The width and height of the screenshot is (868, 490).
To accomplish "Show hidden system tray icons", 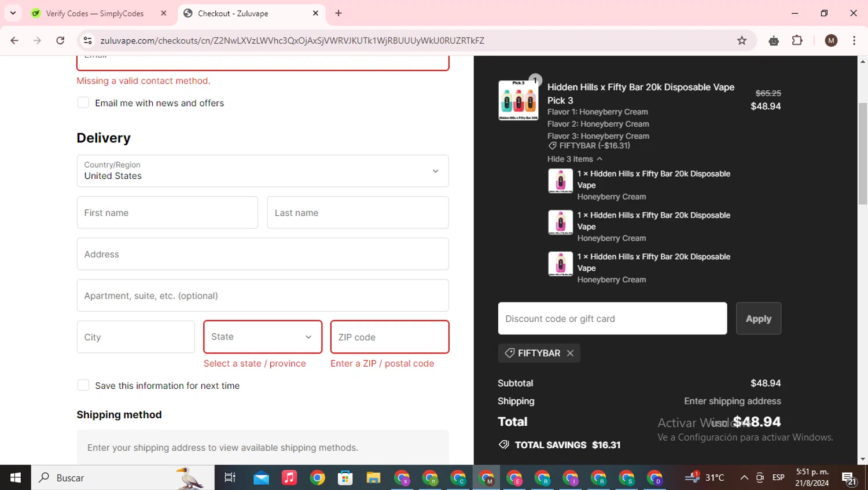I will point(744,477).
